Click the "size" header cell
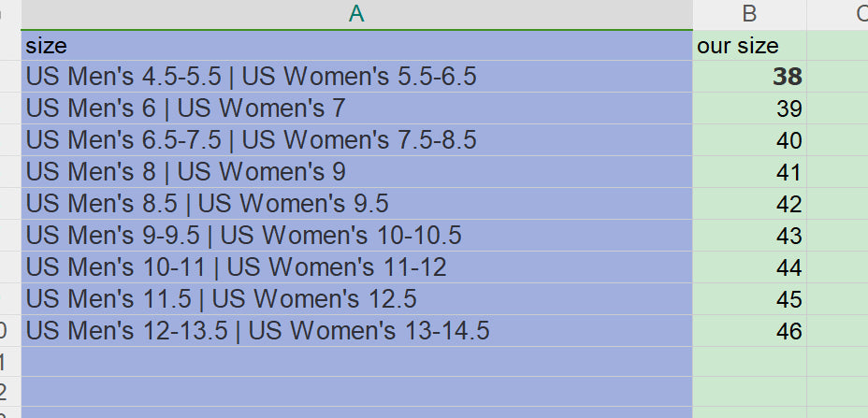 [355, 46]
